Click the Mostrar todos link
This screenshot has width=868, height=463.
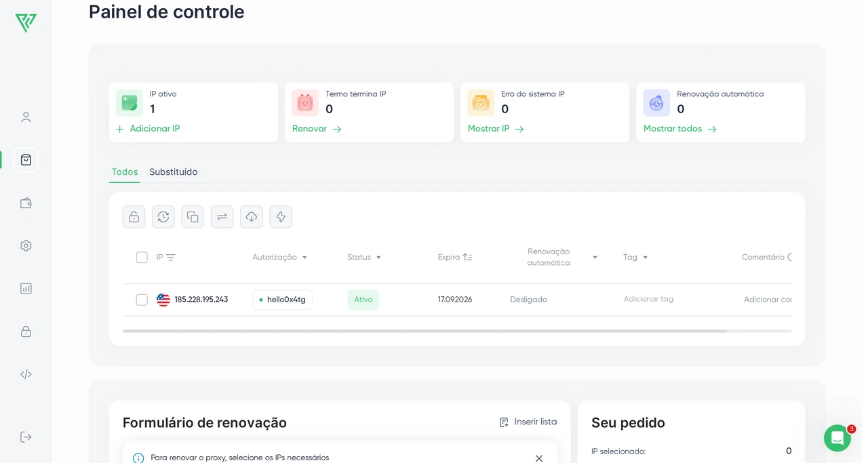click(x=680, y=129)
